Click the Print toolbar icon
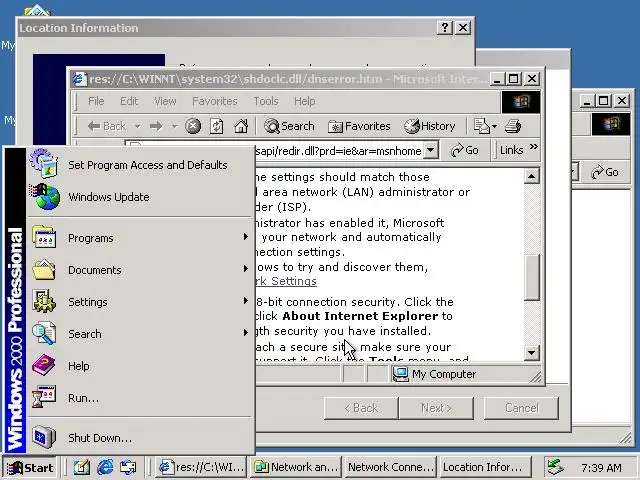 [513, 126]
